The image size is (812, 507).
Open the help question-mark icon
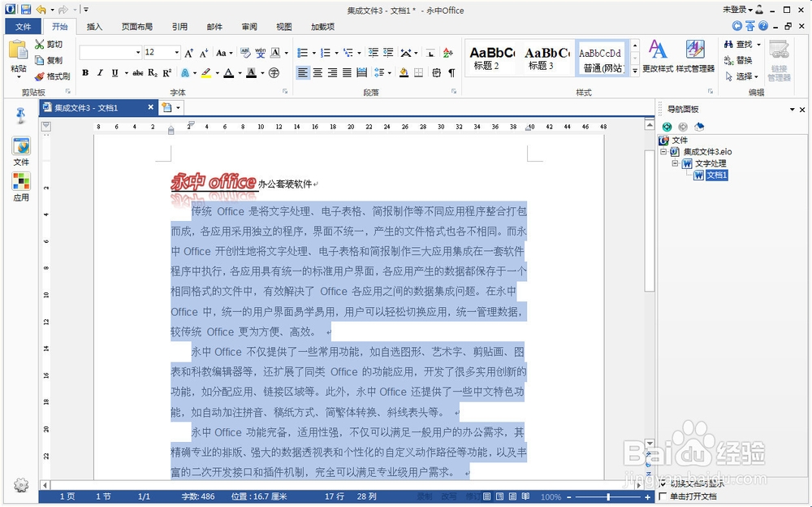tap(762, 26)
